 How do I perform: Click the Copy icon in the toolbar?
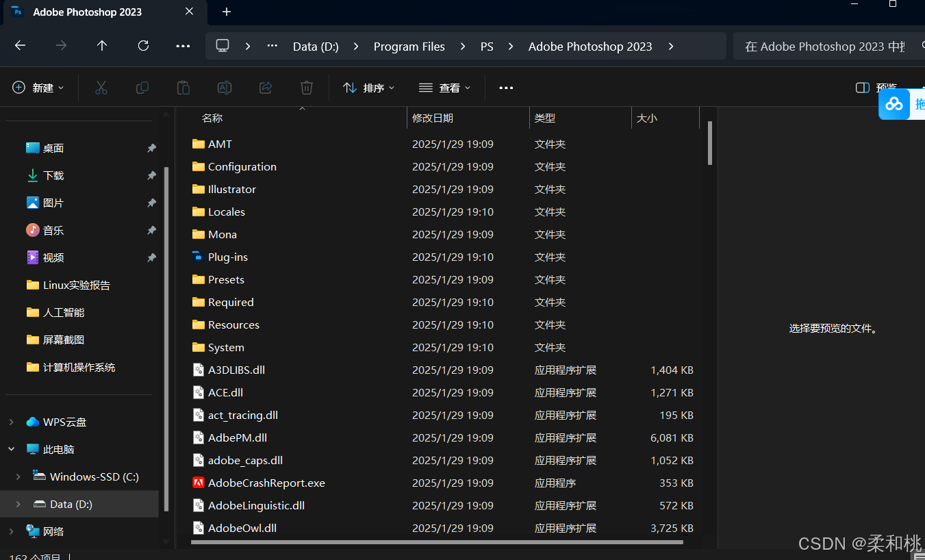tap(142, 88)
